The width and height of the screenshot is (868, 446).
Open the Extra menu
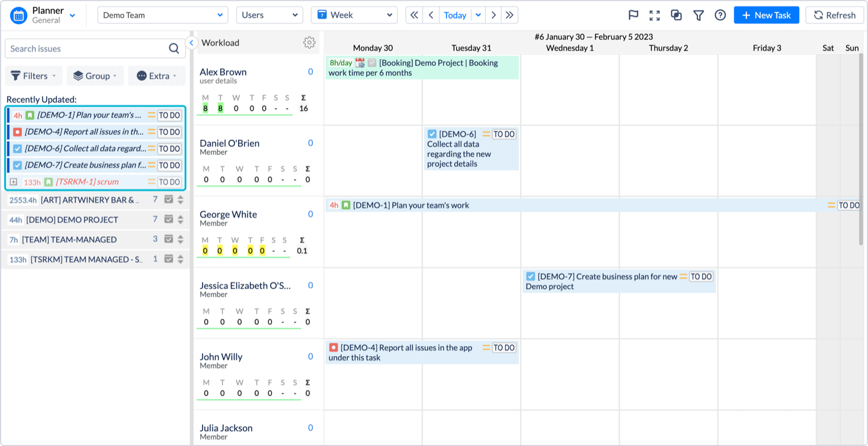156,75
